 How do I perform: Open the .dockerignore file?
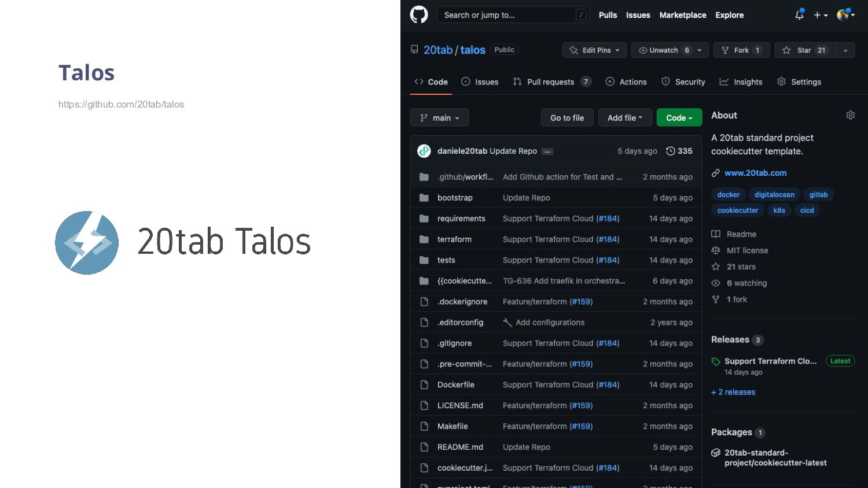pyautogui.click(x=462, y=302)
